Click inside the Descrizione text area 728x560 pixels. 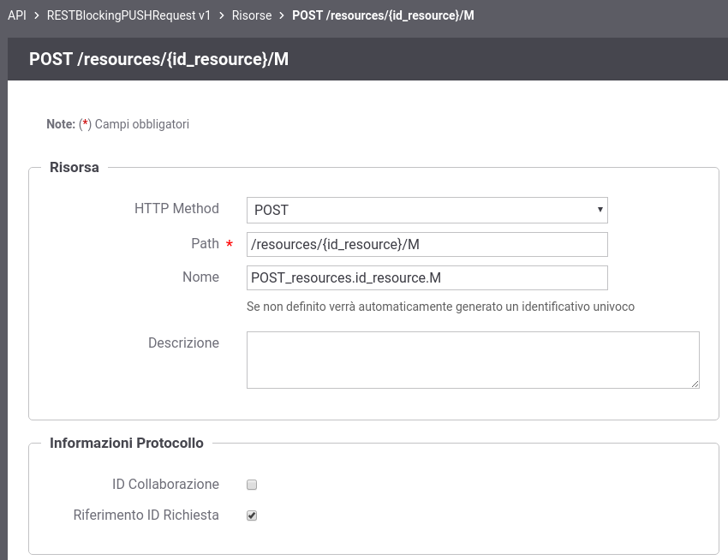point(473,360)
